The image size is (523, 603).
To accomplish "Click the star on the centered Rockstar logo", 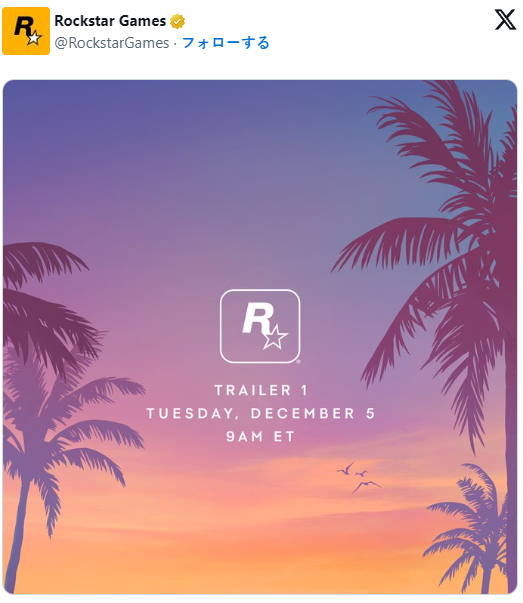I will 275,338.
